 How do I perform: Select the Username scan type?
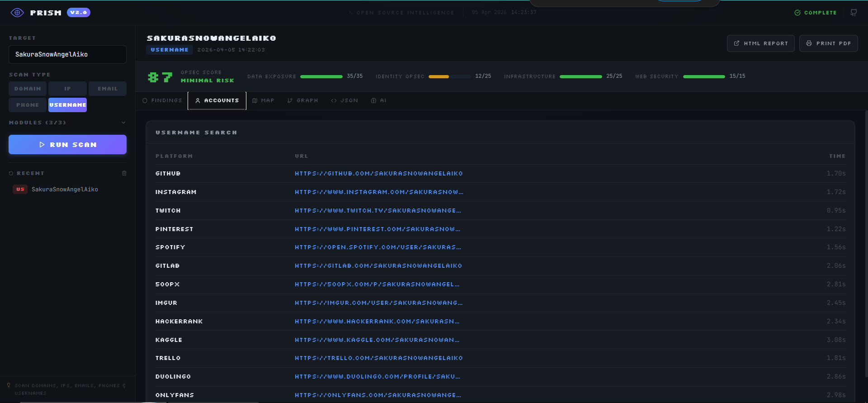tap(68, 105)
